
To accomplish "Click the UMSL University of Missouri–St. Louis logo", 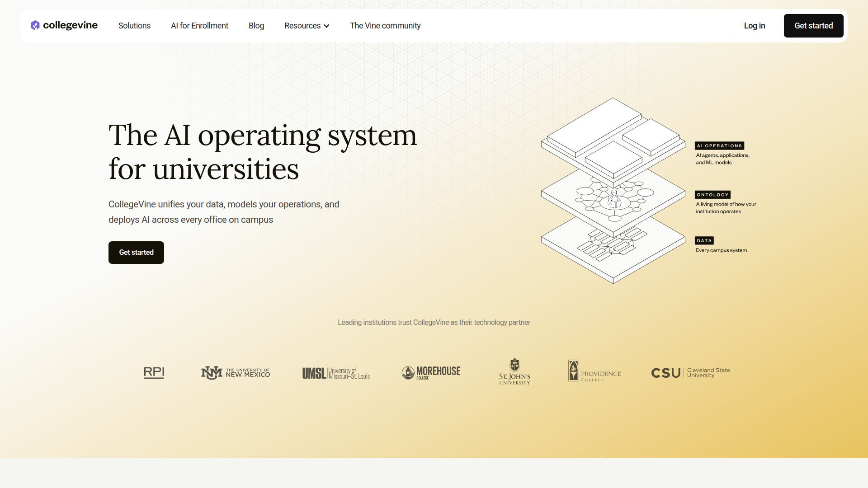I will pyautogui.click(x=336, y=373).
